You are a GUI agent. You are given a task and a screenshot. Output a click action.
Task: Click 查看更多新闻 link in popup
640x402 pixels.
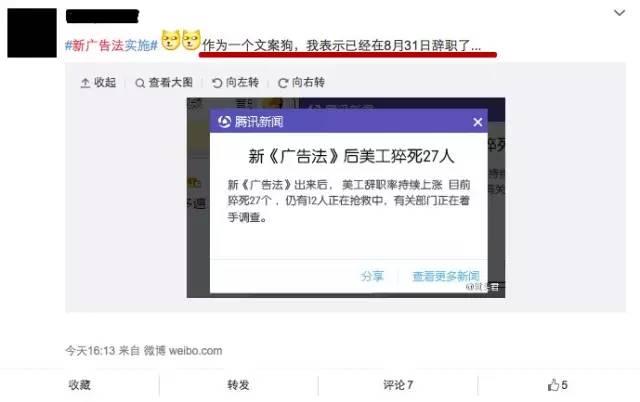pyautogui.click(x=446, y=276)
